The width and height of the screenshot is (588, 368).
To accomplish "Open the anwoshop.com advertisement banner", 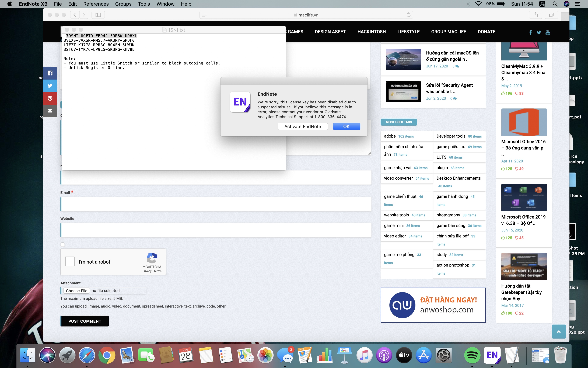I will point(433,305).
